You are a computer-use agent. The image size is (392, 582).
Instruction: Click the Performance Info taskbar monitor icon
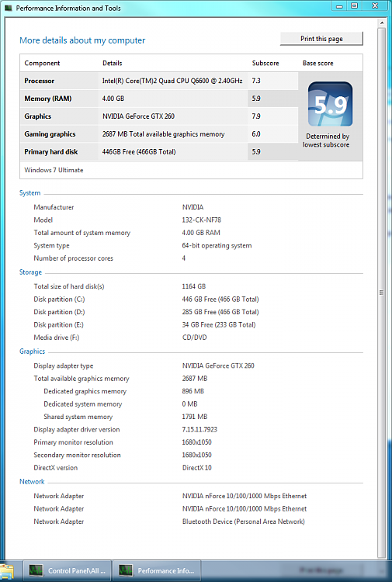pyautogui.click(x=126, y=570)
